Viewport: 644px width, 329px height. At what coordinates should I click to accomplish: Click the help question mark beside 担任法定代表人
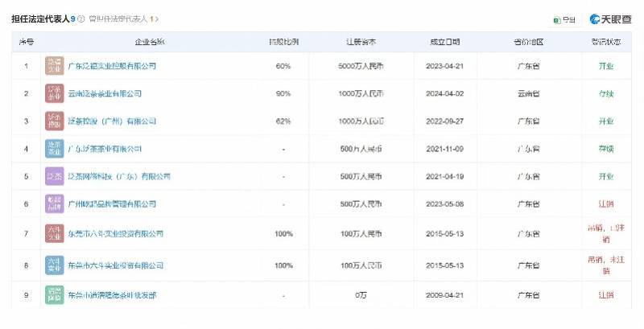tap(81, 18)
